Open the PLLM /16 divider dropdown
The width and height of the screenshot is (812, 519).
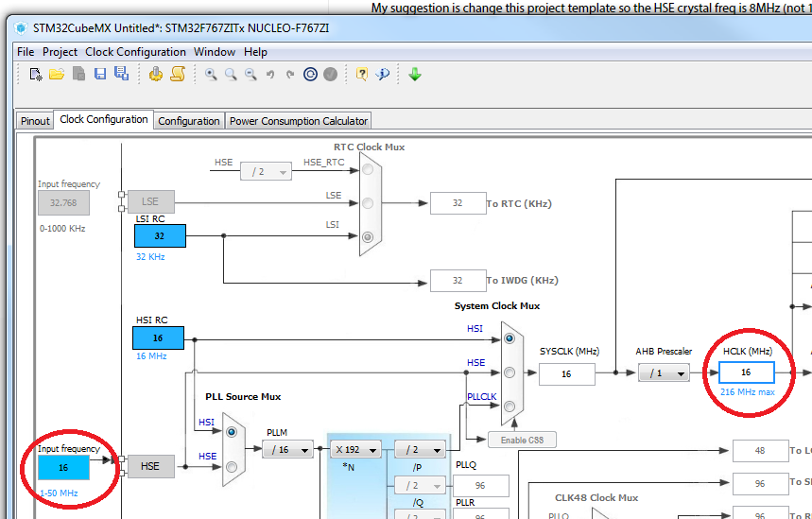click(287, 450)
